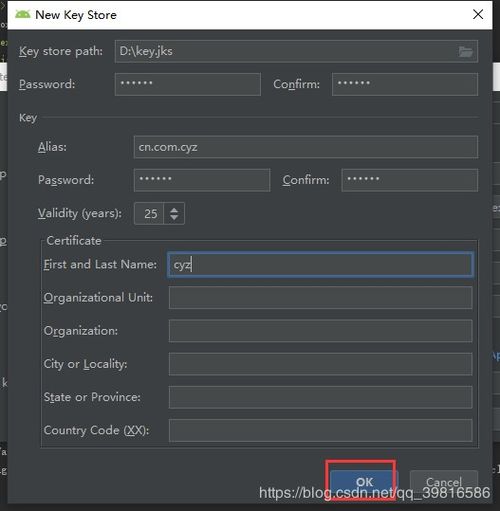Close the New Key Store dialog
This screenshot has height=511, width=500.
478,14
